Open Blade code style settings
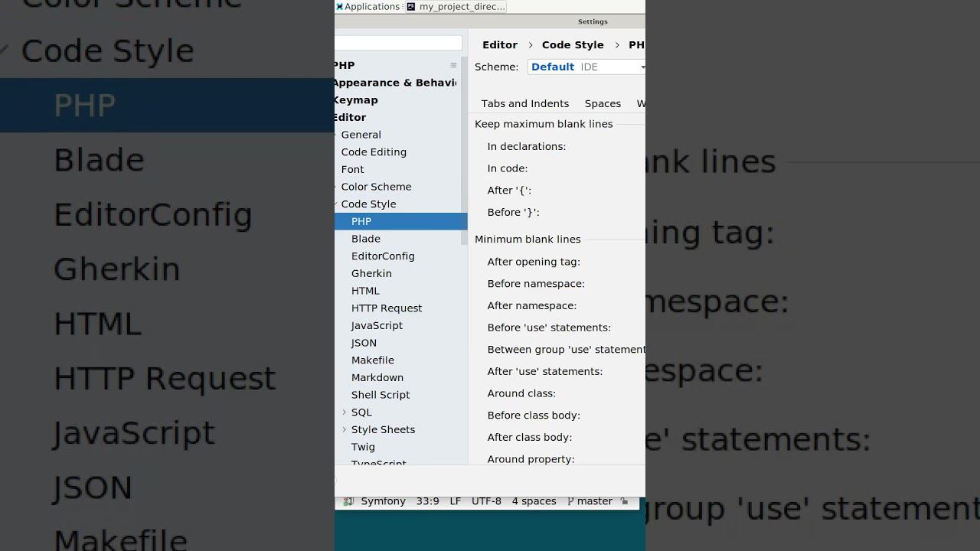The width and height of the screenshot is (980, 551). pos(366,239)
